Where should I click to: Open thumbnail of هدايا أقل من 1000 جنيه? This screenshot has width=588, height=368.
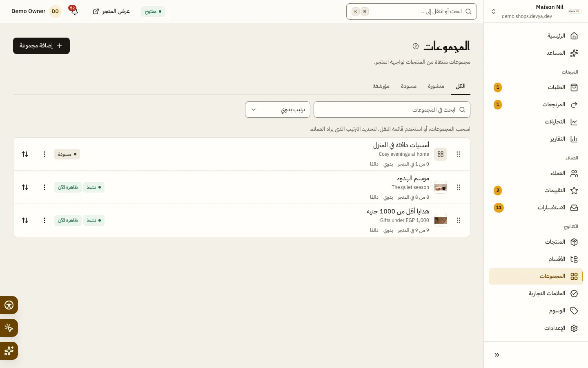coord(441,220)
